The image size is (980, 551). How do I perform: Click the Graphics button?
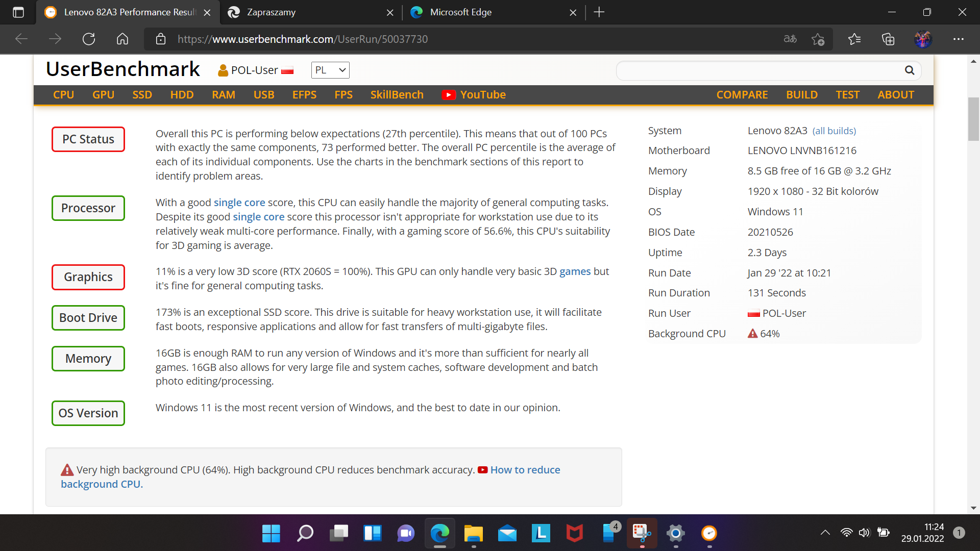[x=88, y=277]
